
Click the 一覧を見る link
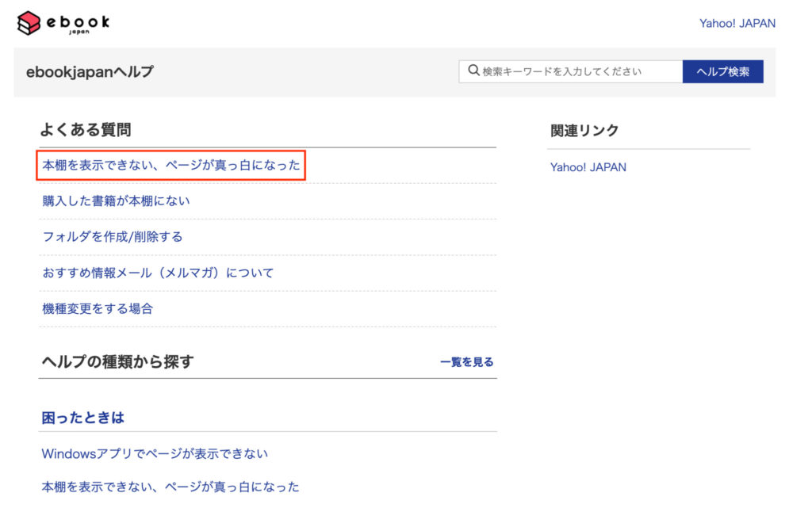pos(466,362)
